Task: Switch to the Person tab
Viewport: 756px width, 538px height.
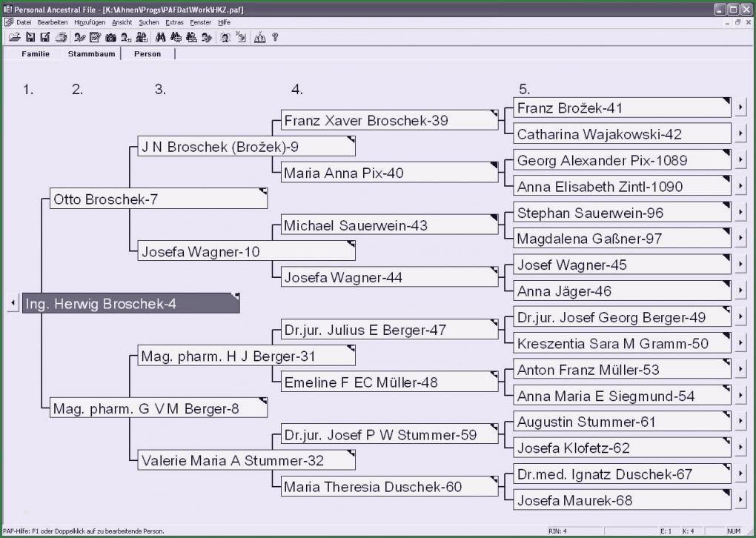Action: [x=147, y=54]
